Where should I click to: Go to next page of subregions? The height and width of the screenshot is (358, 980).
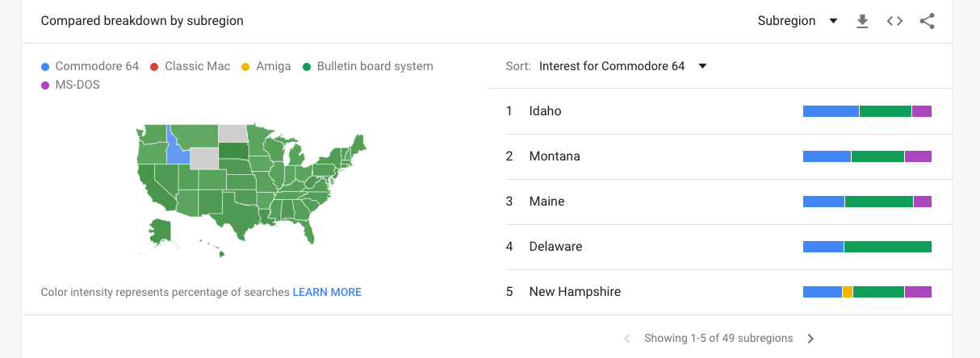click(811, 339)
